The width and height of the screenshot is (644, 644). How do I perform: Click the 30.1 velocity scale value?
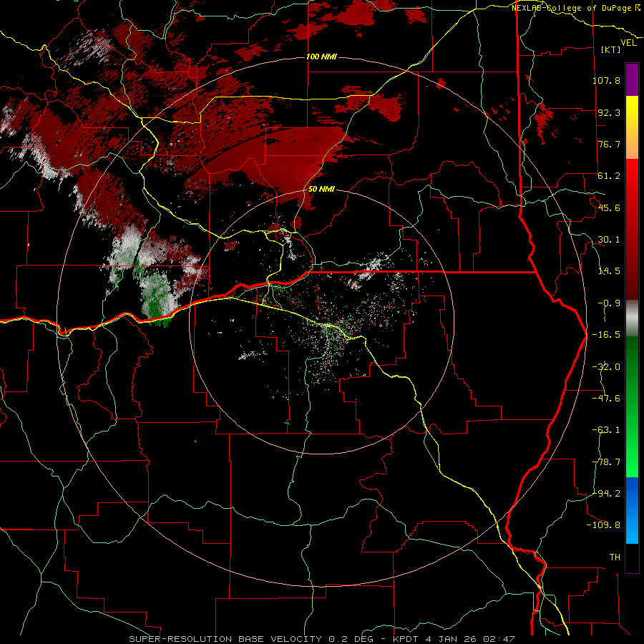click(609, 240)
